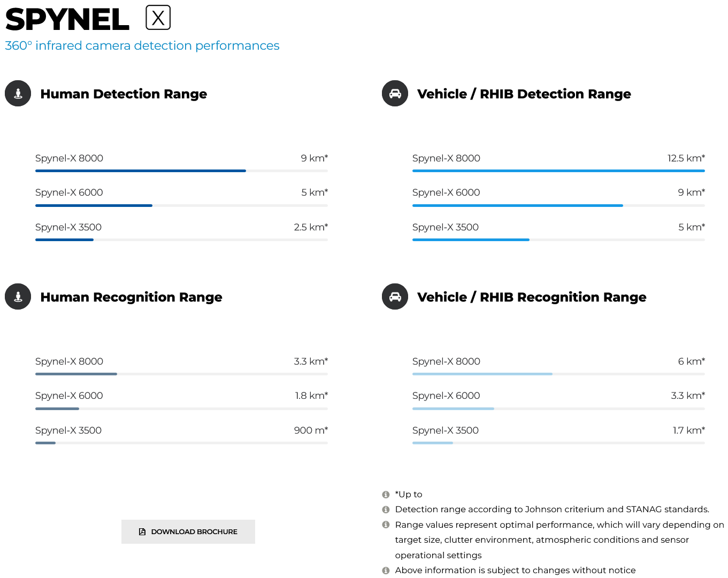Click the Spynel-X 8000 human detection bar
The image size is (728, 578).
(181, 171)
